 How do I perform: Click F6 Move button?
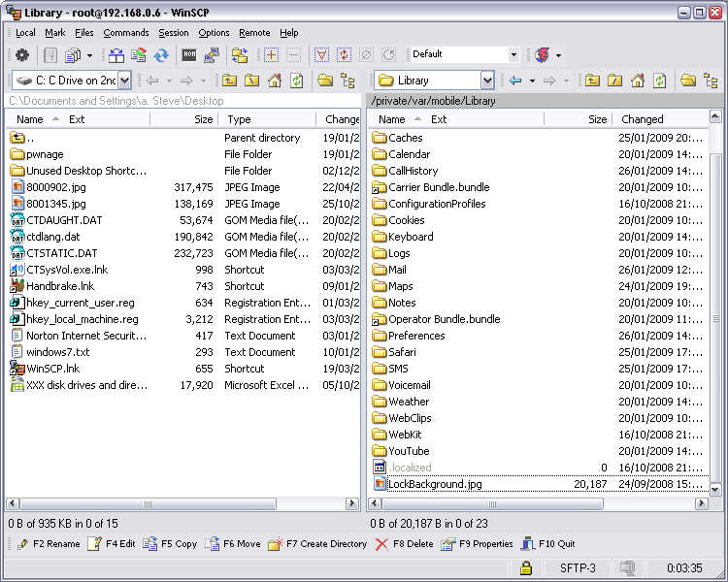233,544
